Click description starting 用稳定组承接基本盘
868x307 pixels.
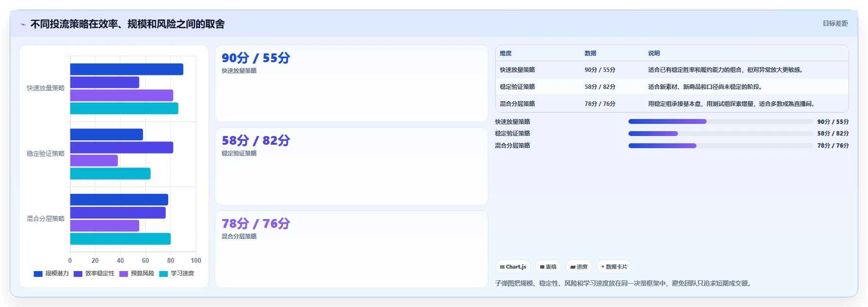click(732, 104)
